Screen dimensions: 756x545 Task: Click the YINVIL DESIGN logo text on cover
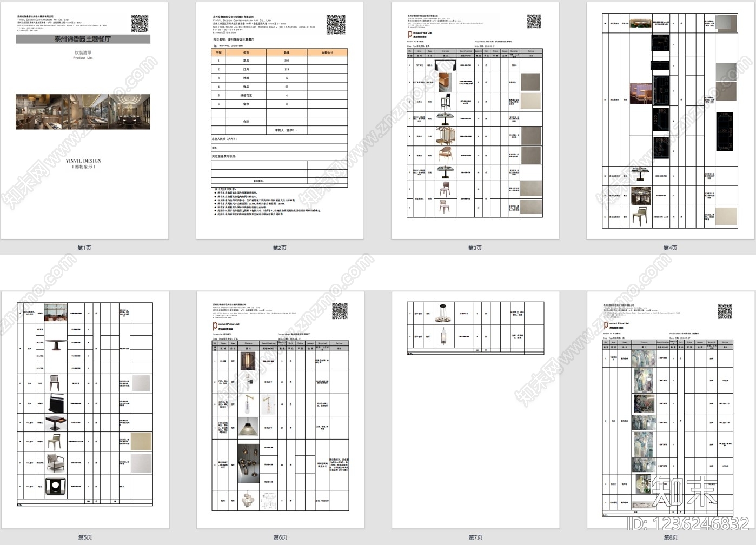pyautogui.click(x=83, y=161)
